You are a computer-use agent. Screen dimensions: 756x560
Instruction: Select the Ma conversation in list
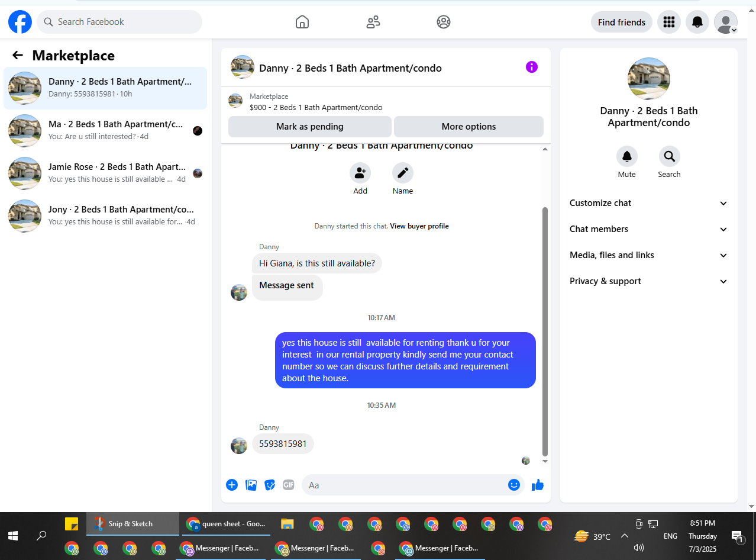coord(105,131)
